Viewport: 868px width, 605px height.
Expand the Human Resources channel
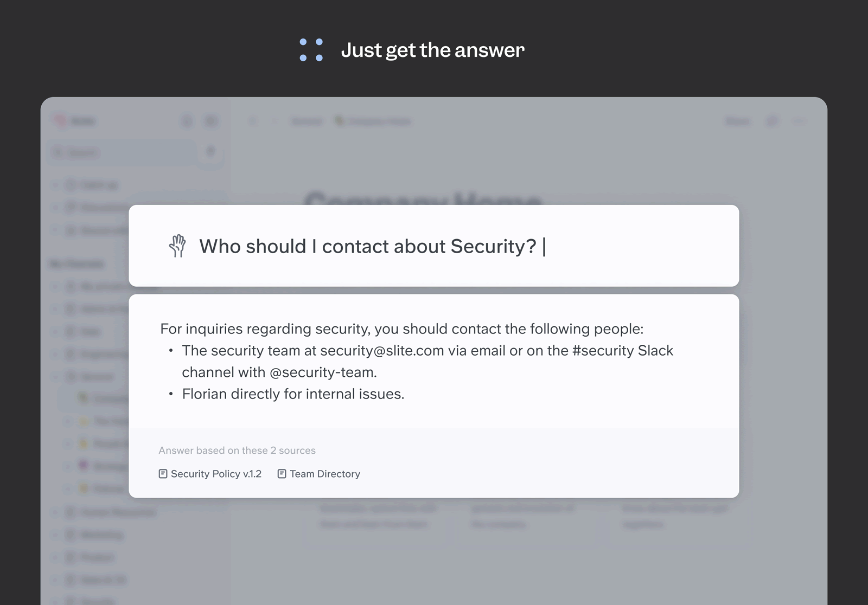55,512
